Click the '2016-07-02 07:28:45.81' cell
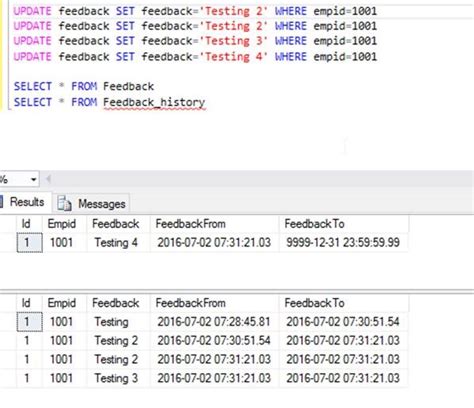The height and width of the screenshot is (408, 474). [x=214, y=322]
